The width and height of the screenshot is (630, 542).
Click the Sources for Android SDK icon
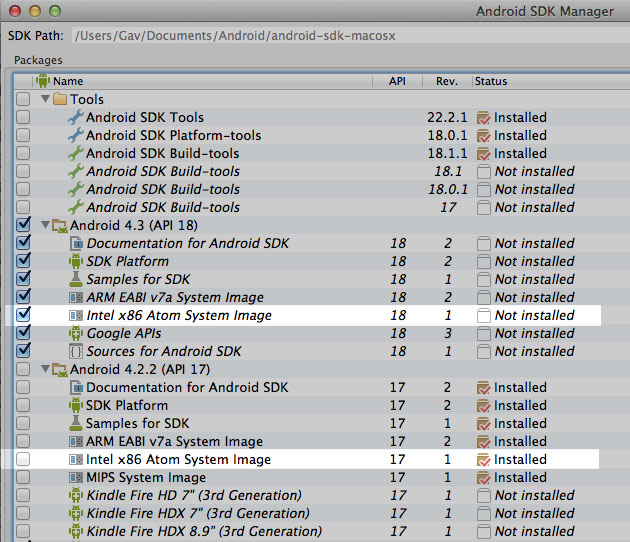pyautogui.click(x=76, y=352)
